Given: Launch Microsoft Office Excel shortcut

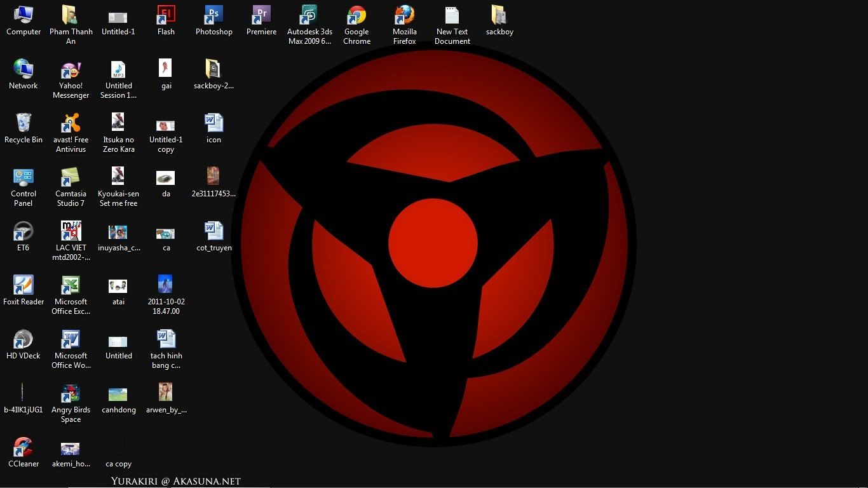Looking at the screenshot, I should (71, 295).
